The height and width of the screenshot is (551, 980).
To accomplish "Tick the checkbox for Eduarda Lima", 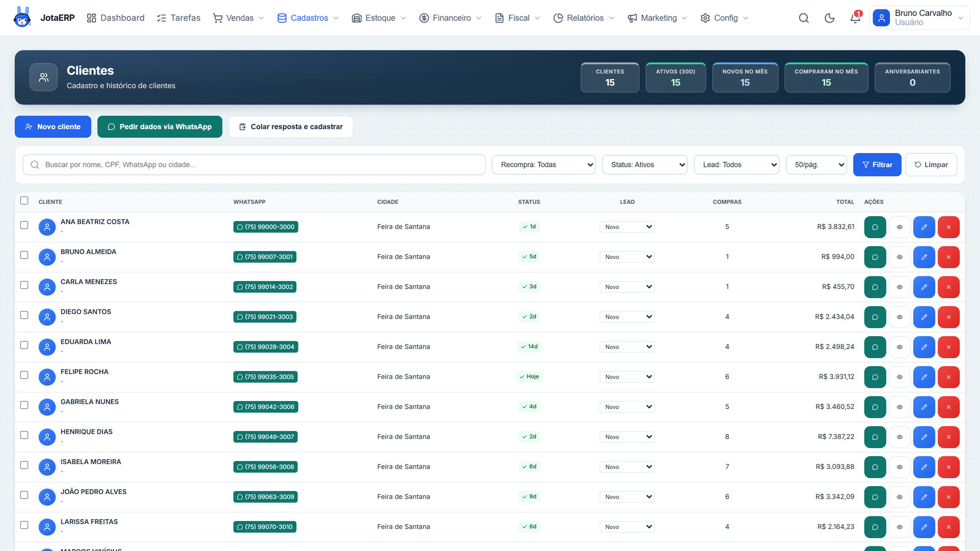I will pos(24,345).
